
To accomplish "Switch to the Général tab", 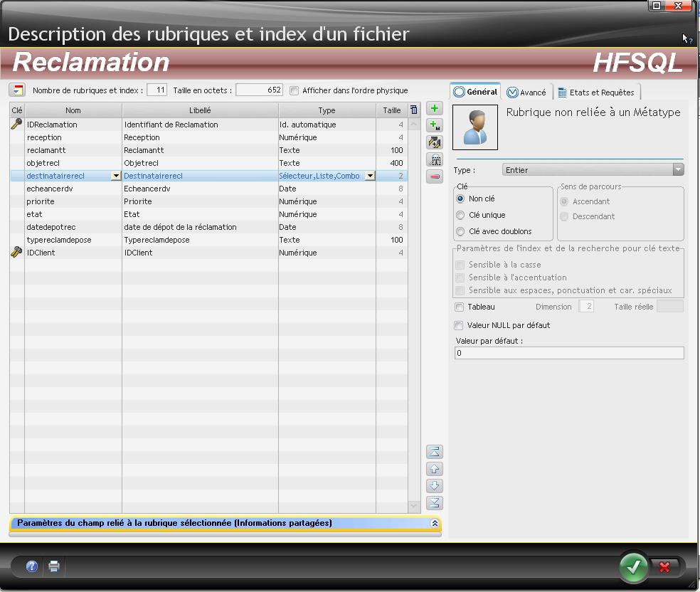I will click(x=475, y=92).
